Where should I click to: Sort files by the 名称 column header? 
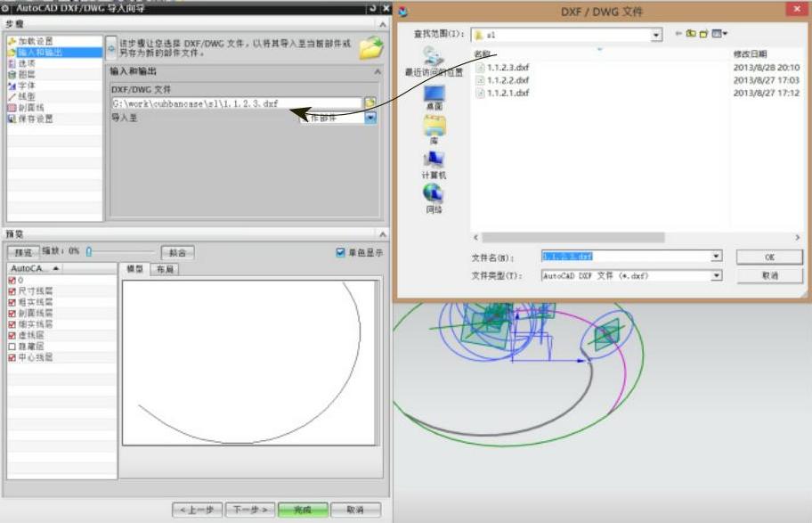(x=483, y=54)
